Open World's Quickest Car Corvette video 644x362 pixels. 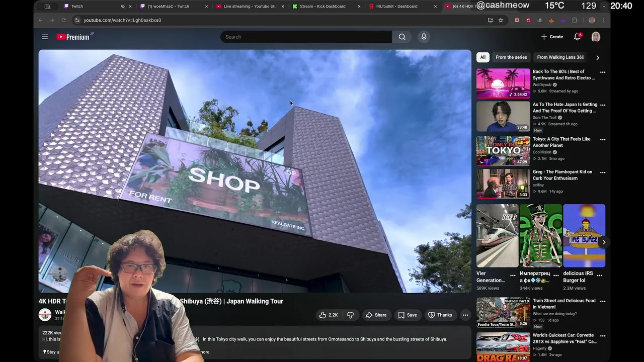pos(565,338)
